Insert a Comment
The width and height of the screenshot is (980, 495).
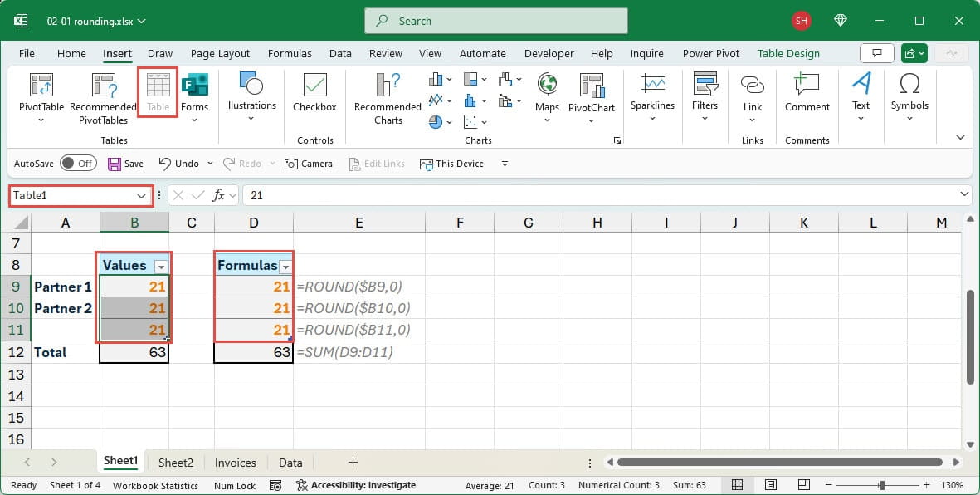coord(807,86)
